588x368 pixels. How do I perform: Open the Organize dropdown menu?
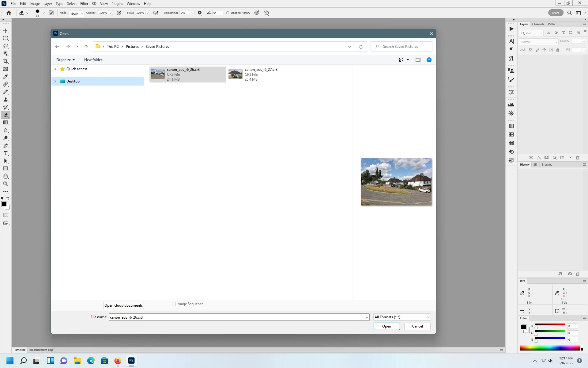(65, 60)
